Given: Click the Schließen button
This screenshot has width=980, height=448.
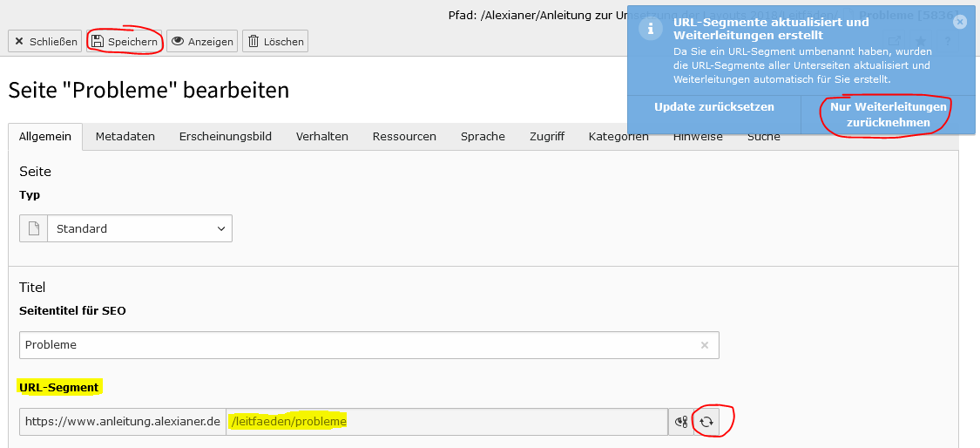Looking at the screenshot, I should pyautogui.click(x=45, y=42).
